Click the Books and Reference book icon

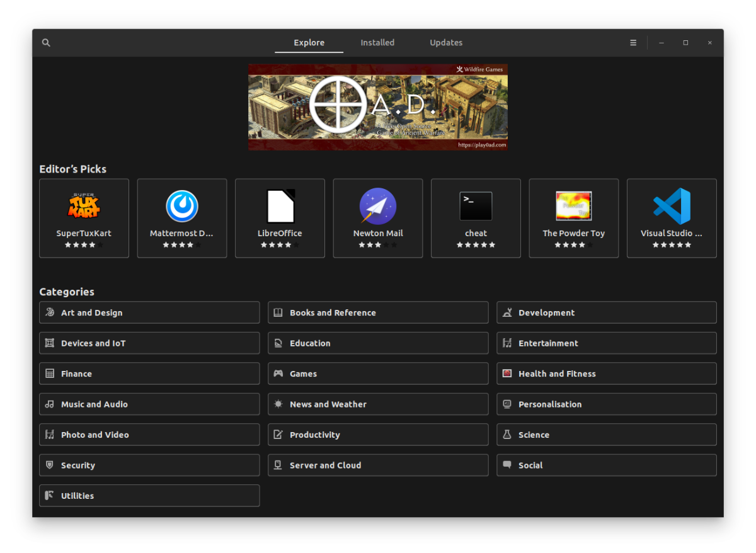coord(278,312)
